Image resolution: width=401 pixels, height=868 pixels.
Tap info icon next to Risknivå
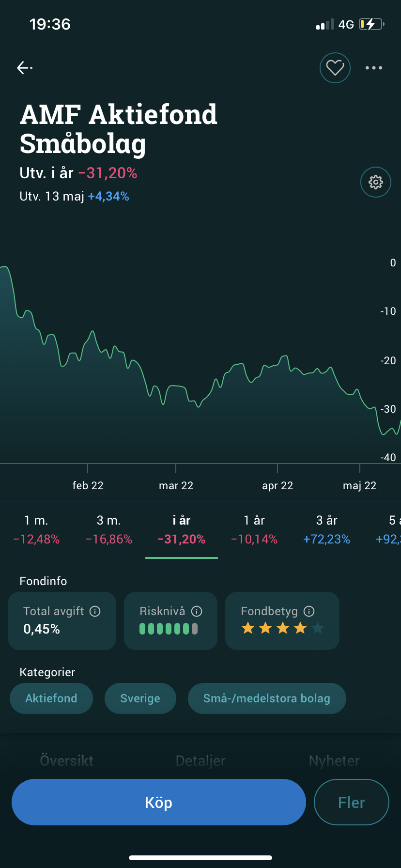click(x=197, y=611)
